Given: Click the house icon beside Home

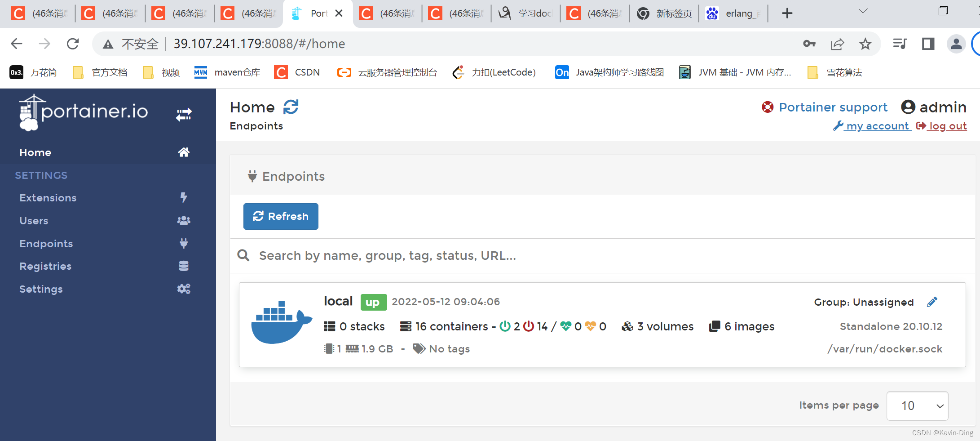Looking at the screenshot, I should tap(184, 152).
